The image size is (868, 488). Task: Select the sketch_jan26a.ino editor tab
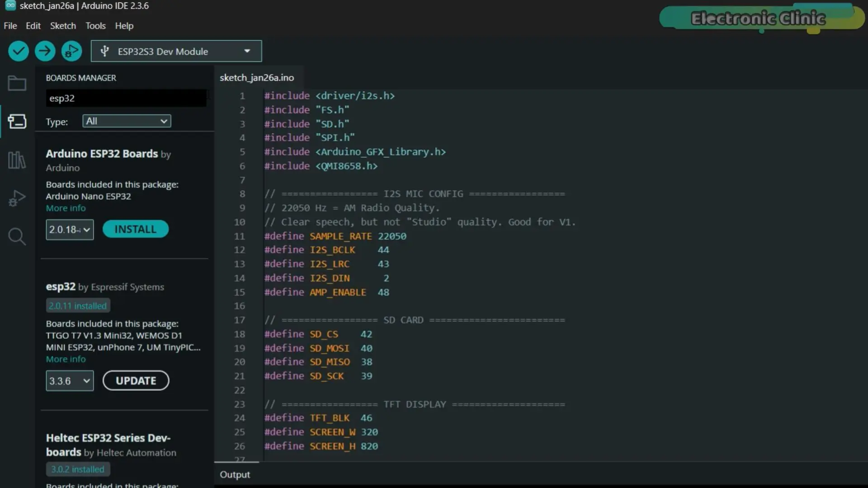coord(257,78)
